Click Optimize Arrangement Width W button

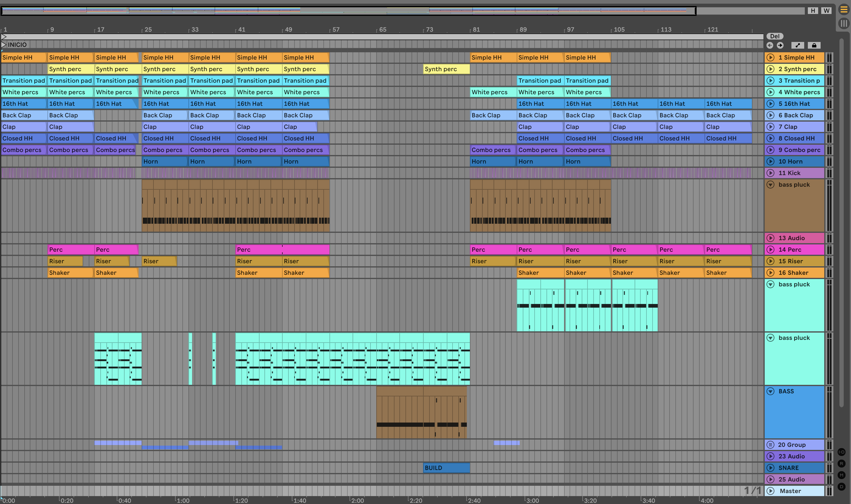pyautogui.click(x=827, y=11)
